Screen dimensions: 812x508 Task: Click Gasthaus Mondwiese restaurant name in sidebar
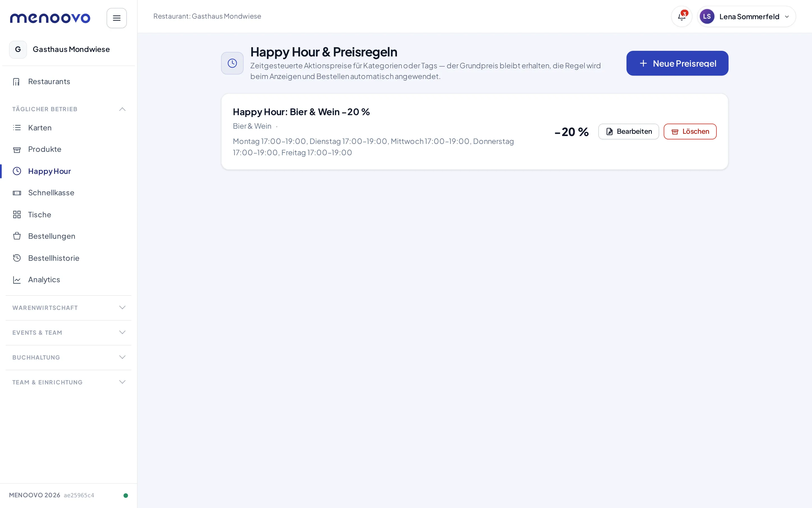click(x=71, y=49)
